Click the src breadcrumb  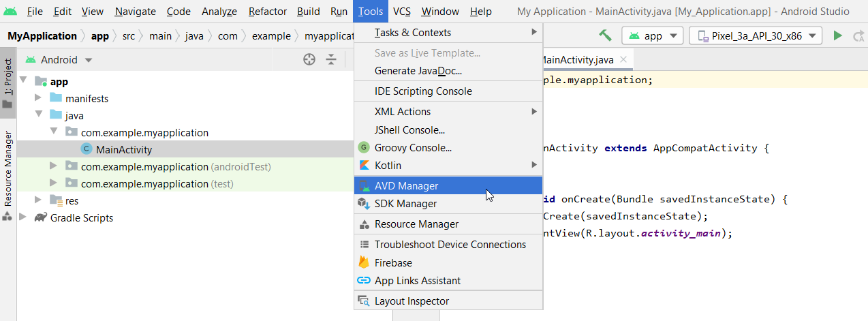pyautogui.click(x=129, y=36)
